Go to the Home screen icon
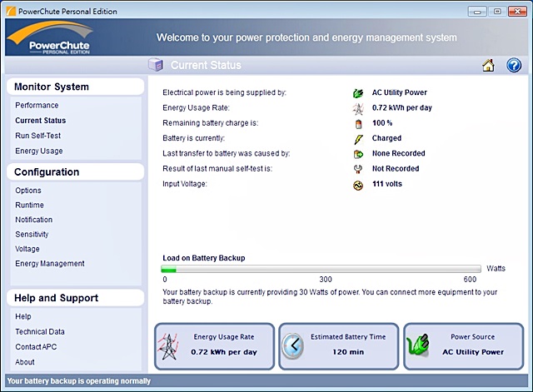This screenshot has width=533, height=392. (489, 65)
